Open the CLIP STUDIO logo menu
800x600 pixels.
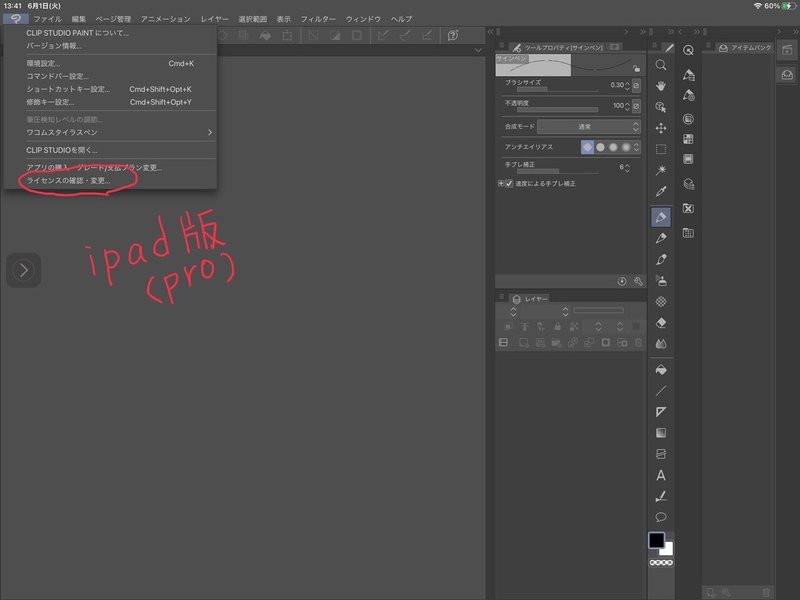pyautogui.click(x=16, y=19)
